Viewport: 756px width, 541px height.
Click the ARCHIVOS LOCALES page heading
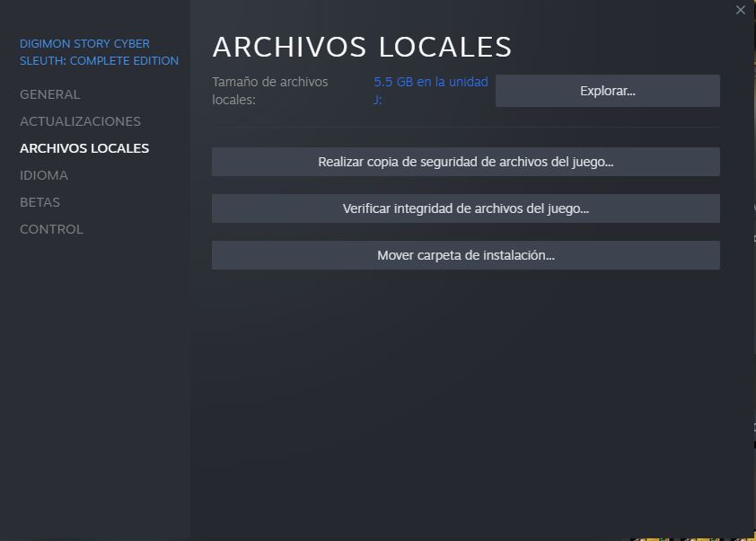pyautogui.click(x=362, y=48)
